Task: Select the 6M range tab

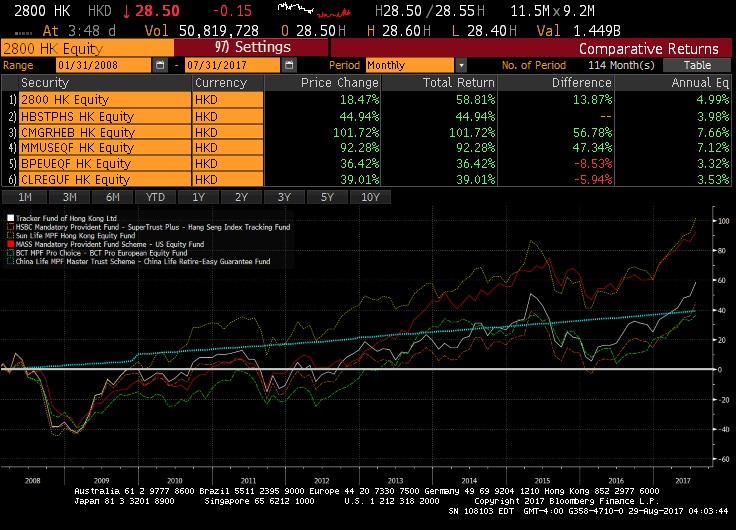Action: [x=112, y=197]
